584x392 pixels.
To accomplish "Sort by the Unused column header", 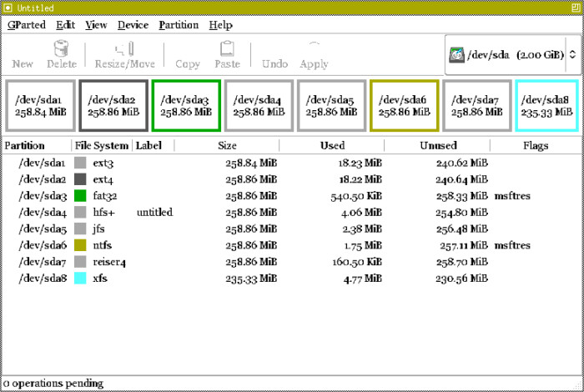I will pos(438,146).
